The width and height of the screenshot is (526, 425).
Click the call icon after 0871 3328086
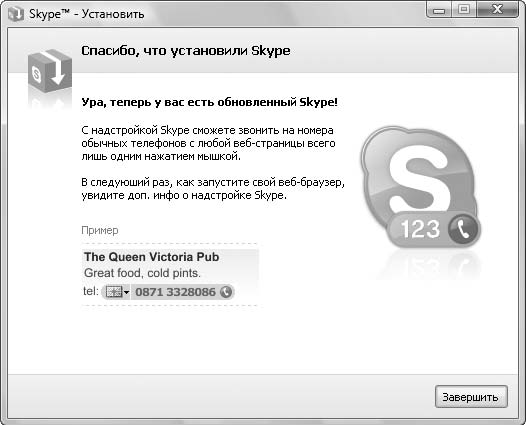coord(226,292)
